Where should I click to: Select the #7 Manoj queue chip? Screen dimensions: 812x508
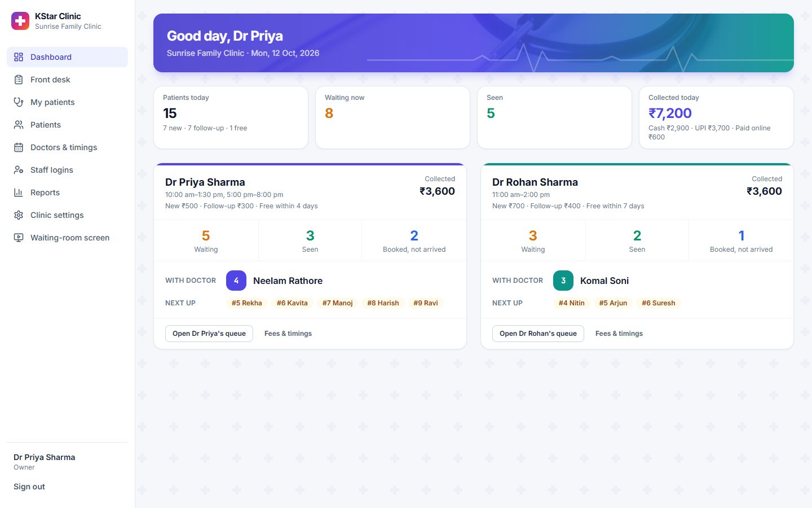338,303
